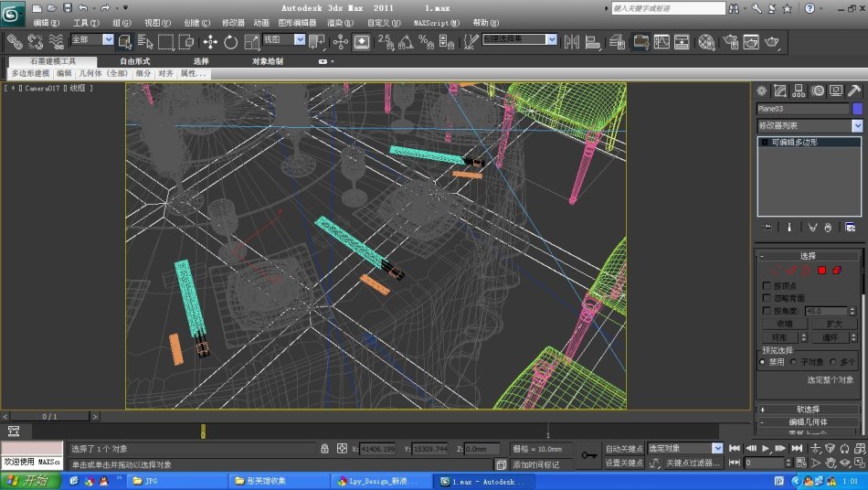868x490 pixels.
Task: Open the 视图 reference coordinate dropdown
Action: tap(300, 39)
